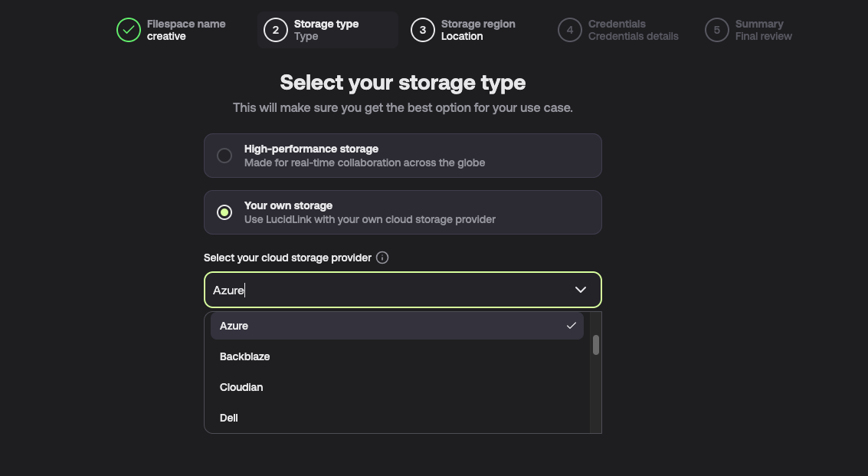This screenshot has height=476, width=868.
Task: Select the High-performance storage radio button
Action: (224, 156)
